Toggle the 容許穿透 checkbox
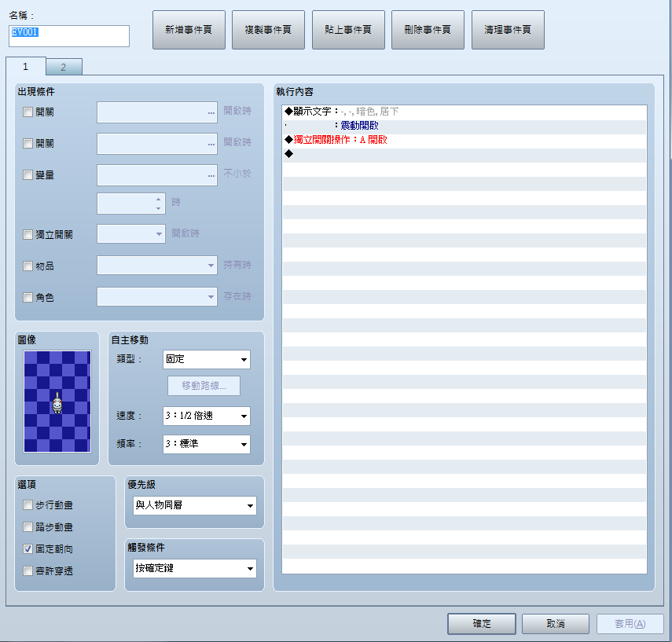The width and height of the screenshot is (672, 642). tap(28, 570)
